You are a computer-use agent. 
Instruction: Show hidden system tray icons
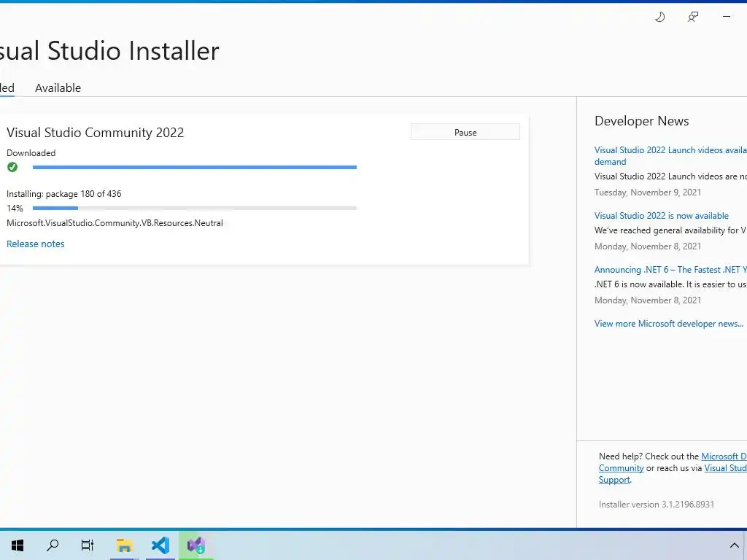(734, 545)
